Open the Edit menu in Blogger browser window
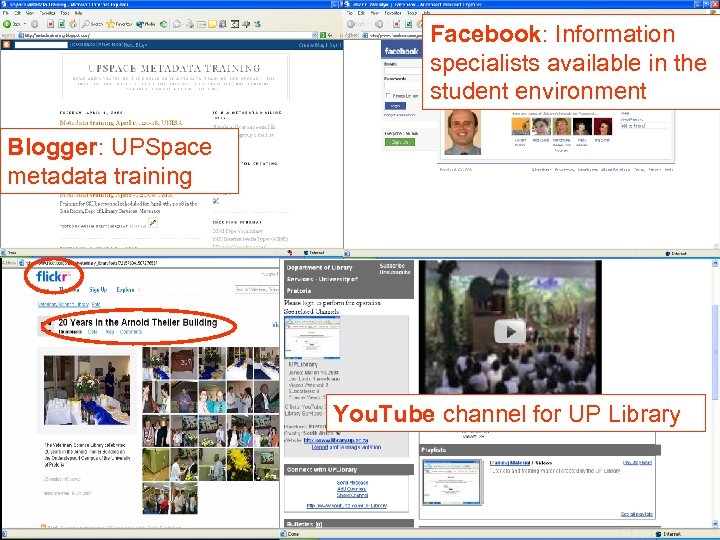Screen dimensions: 720x540 [x=17, y=13]
